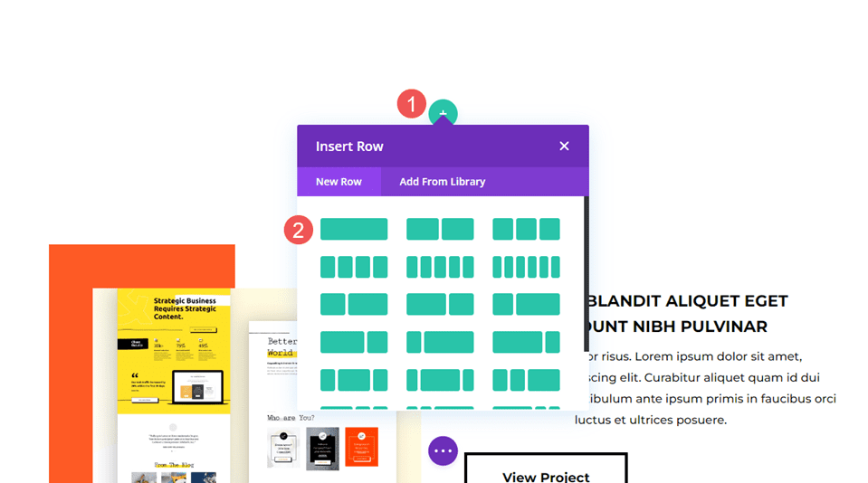868x483 pixels.
Task: Select the five equal columns layout
Action: [440, 267]
